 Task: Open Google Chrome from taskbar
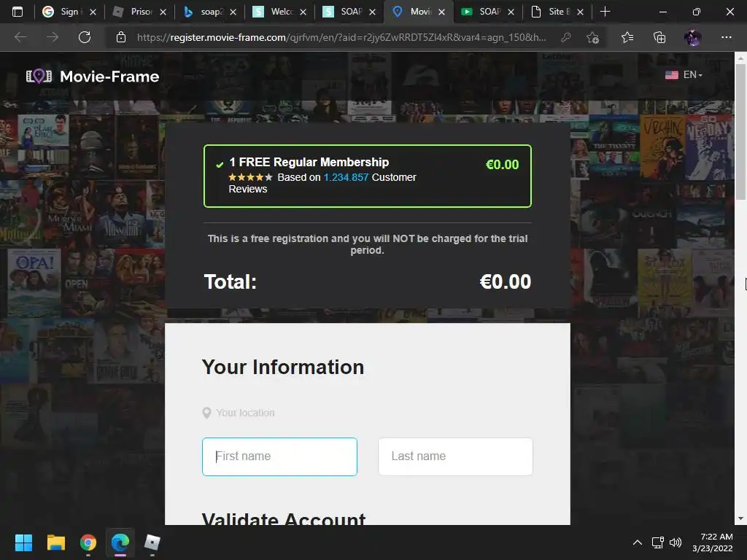click(x=88, y=542)
